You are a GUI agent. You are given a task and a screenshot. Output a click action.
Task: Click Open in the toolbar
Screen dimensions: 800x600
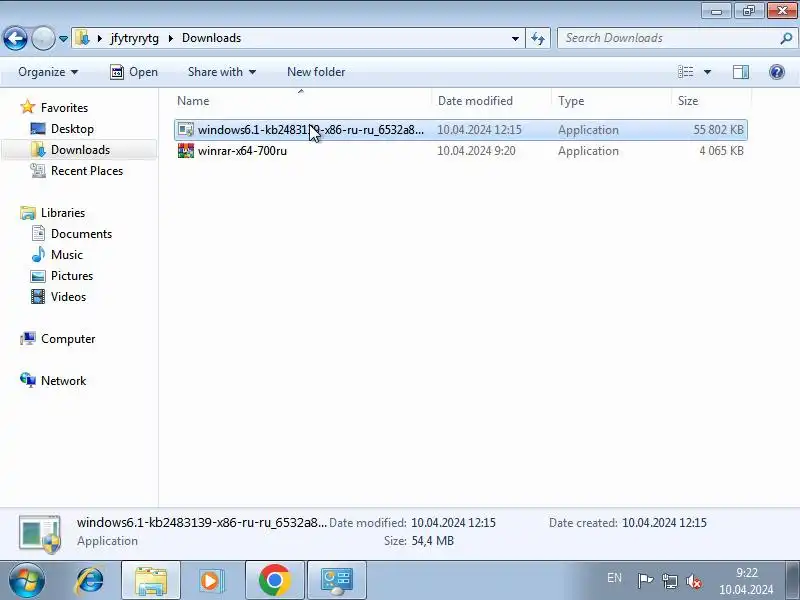[x=134, y=72]
